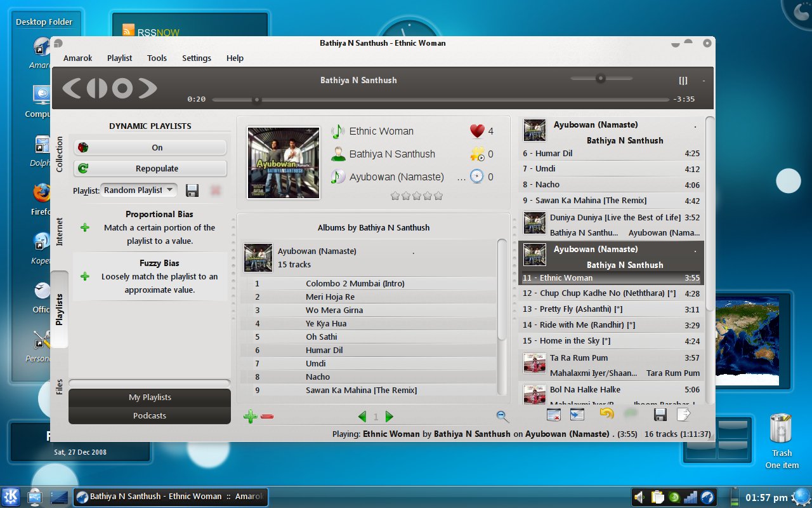Save dynamic playlist with floppy icon
This screenshot has width=812, height=508.
[x=192, y=190]
